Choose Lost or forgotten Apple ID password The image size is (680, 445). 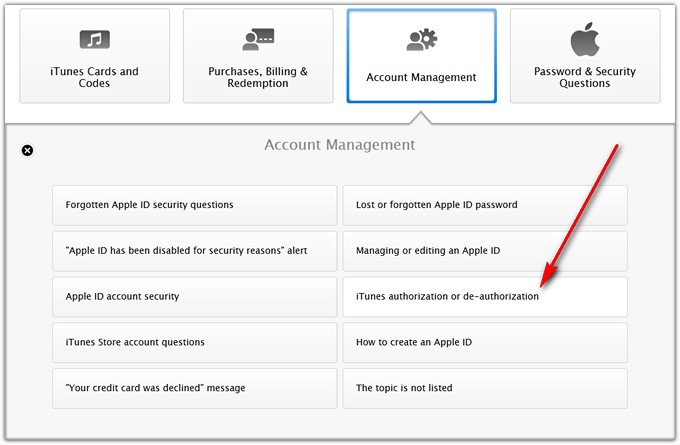485,205
